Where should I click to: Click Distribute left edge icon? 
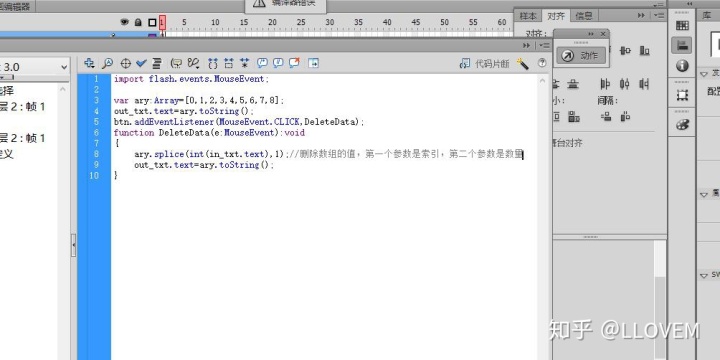(605, 84)
